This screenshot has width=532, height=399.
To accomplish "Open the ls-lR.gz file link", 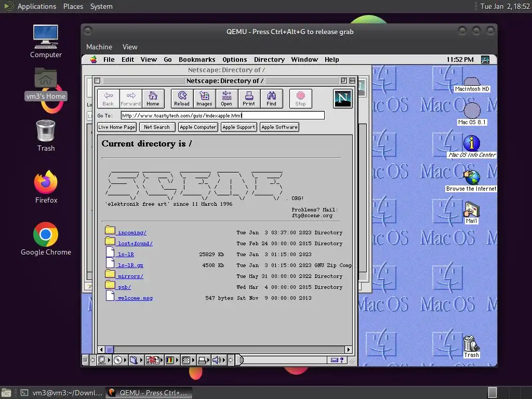I will 130,265.
